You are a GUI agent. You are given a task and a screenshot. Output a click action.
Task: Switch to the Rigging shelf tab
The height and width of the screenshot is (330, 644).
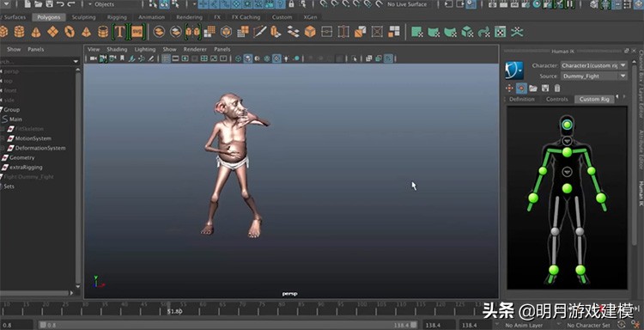pos(117,17)
